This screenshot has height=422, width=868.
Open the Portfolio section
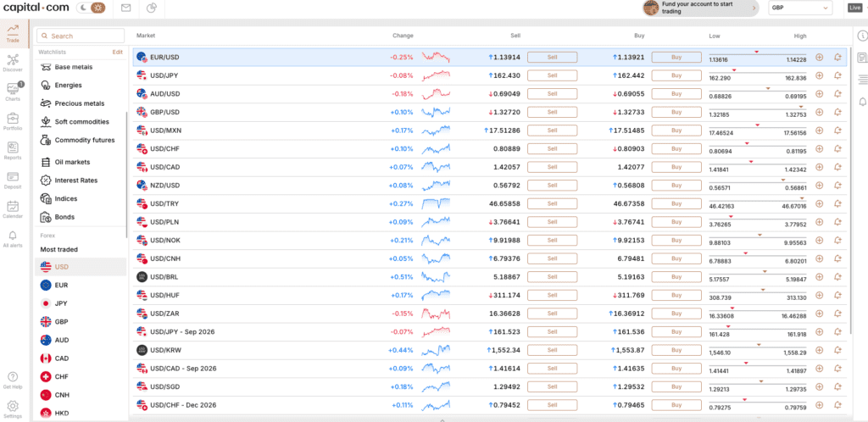click(x=13, y=121)
